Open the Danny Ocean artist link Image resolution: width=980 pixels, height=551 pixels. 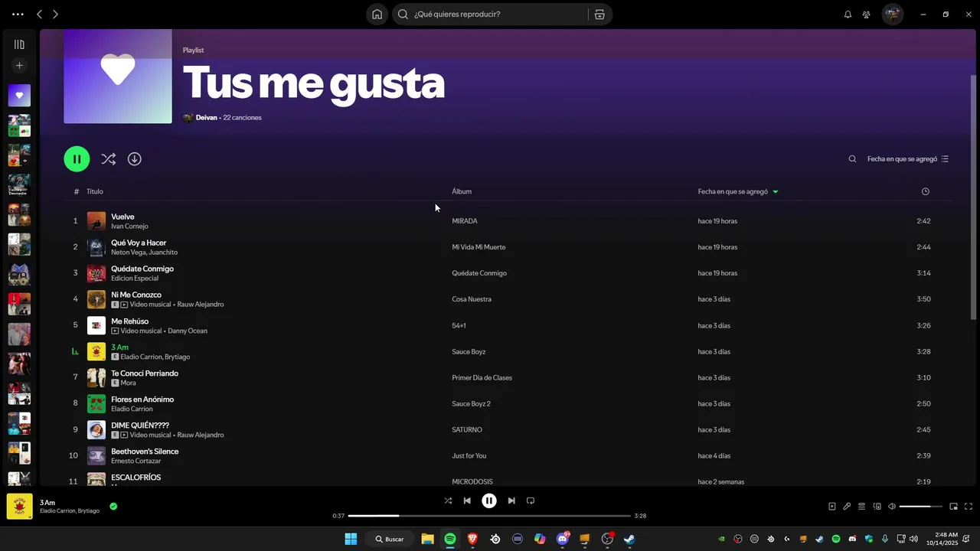tap(188, 331)
